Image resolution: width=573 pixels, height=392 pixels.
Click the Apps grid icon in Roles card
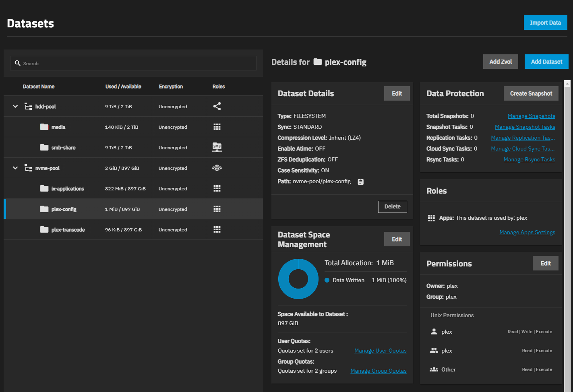point(431,218)
